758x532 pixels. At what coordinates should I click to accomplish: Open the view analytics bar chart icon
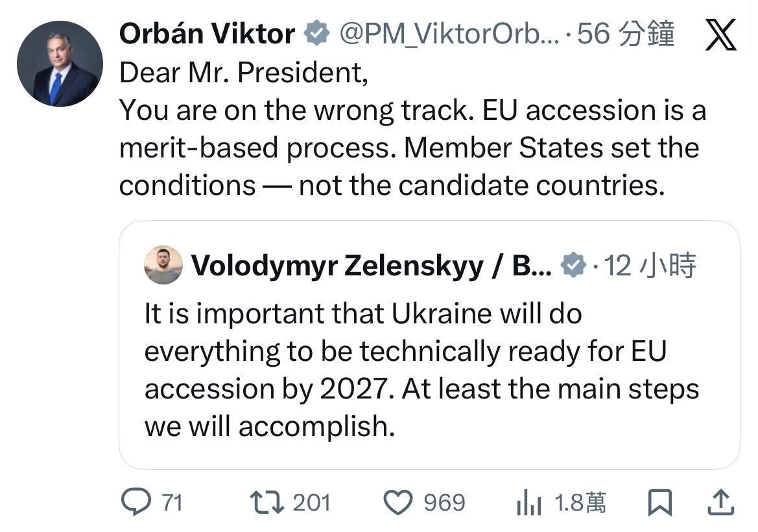[x=529, y=503]
